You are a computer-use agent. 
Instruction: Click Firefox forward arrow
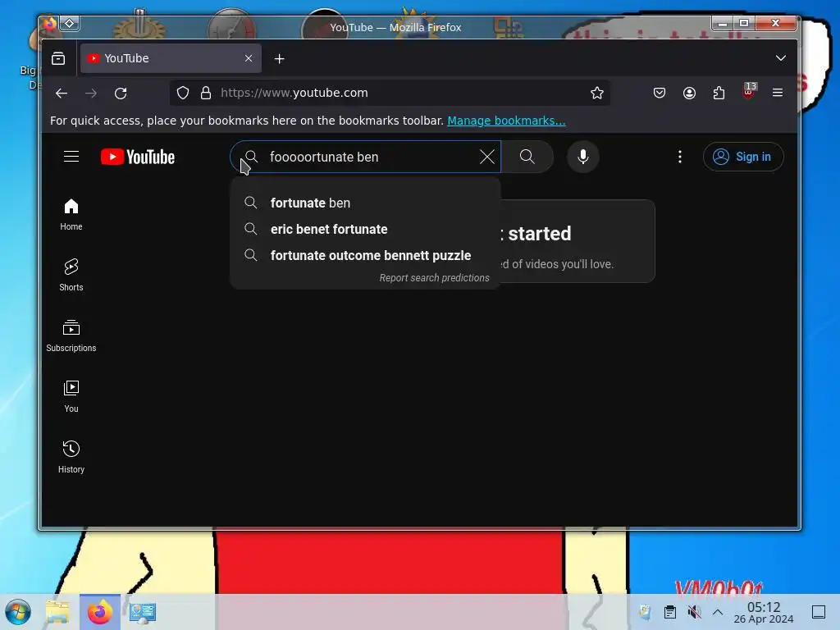point(91,94)
